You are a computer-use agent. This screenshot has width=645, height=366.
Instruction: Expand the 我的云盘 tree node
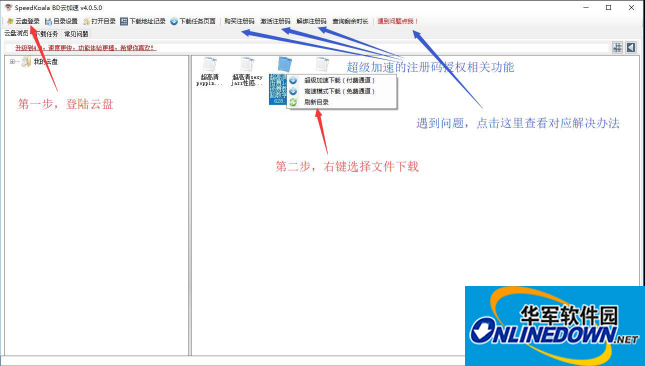pos(12,62)
